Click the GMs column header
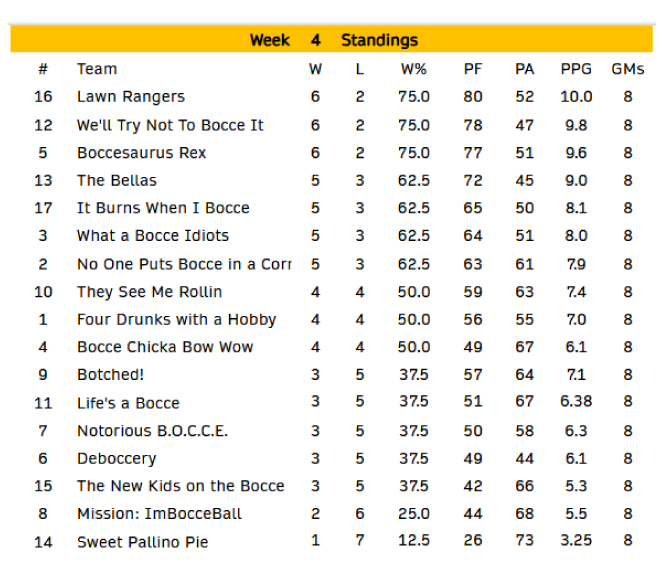This screenshot has width=667, height=563. point(628,69)
